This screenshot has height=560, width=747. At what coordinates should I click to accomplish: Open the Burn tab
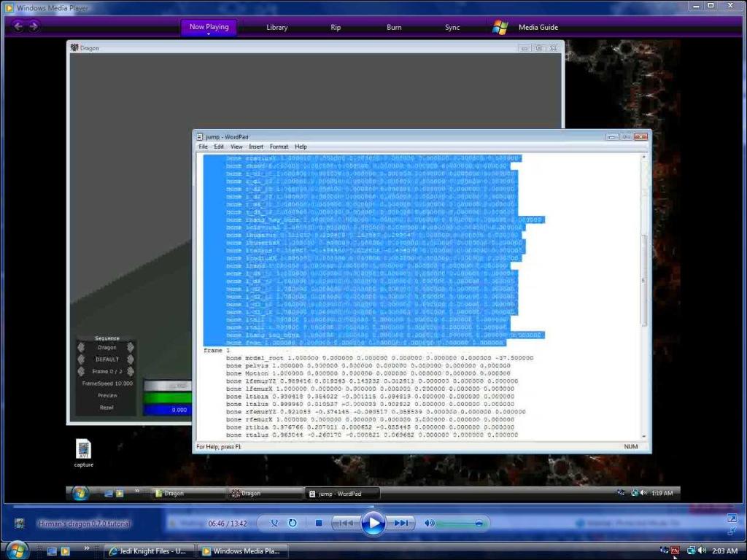coord(394,28)
